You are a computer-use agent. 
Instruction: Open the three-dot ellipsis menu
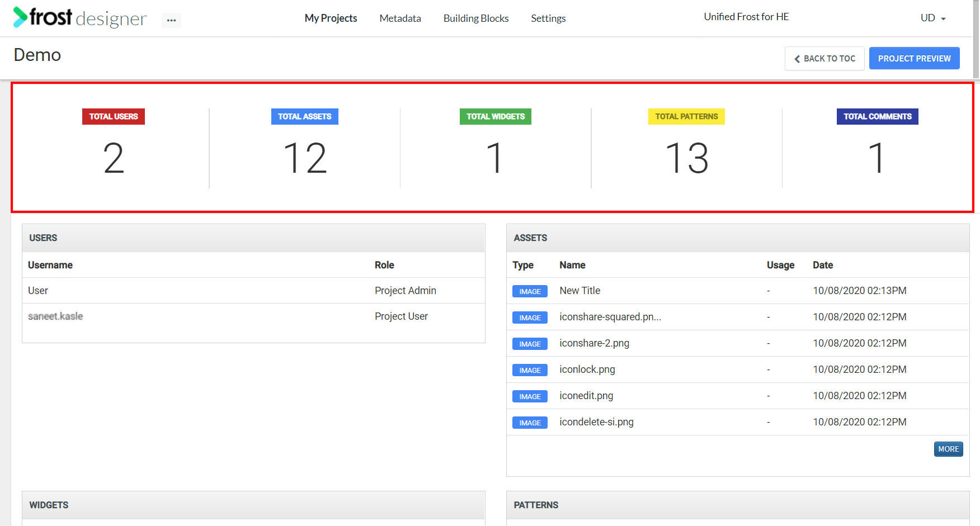(171, 20)
